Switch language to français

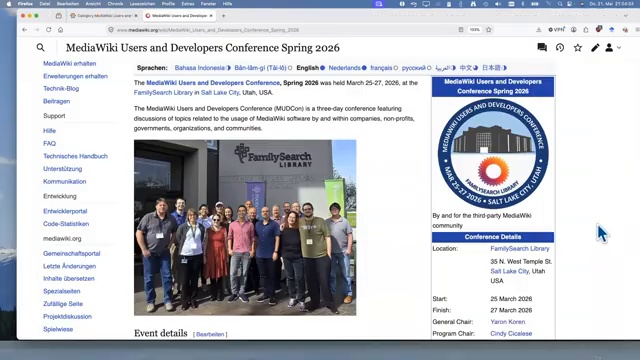pyautogui.click(x=381, y=68)
